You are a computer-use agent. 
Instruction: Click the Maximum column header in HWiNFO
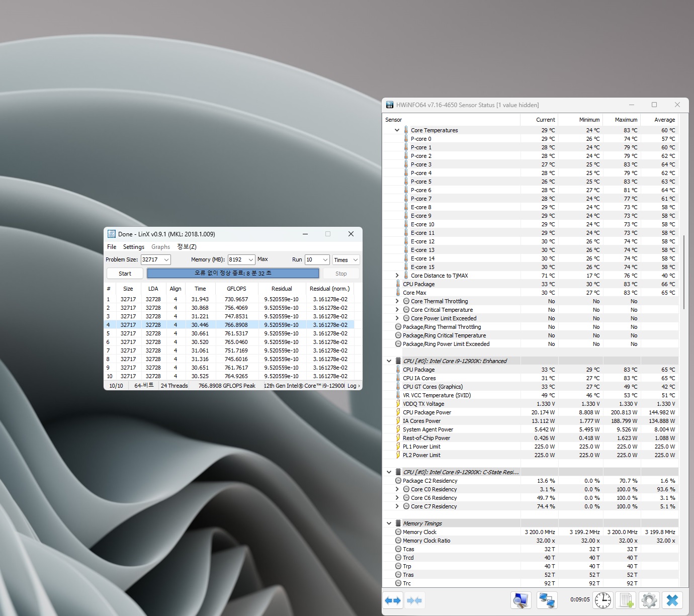[621, 120]
